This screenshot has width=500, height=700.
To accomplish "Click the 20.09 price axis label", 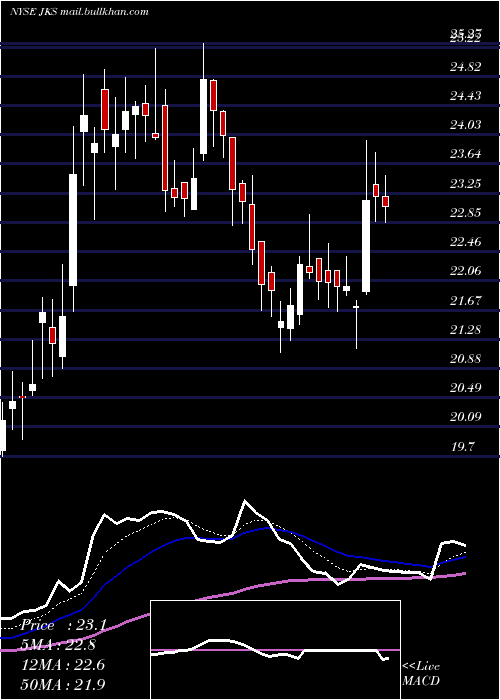I will pos(466,417).
